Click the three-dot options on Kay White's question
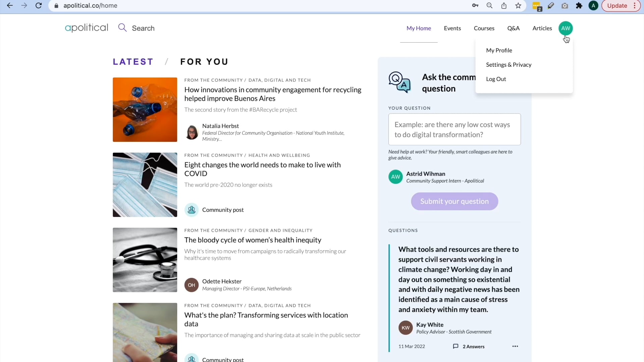This screenshot has height=362, width=644. 515,346
